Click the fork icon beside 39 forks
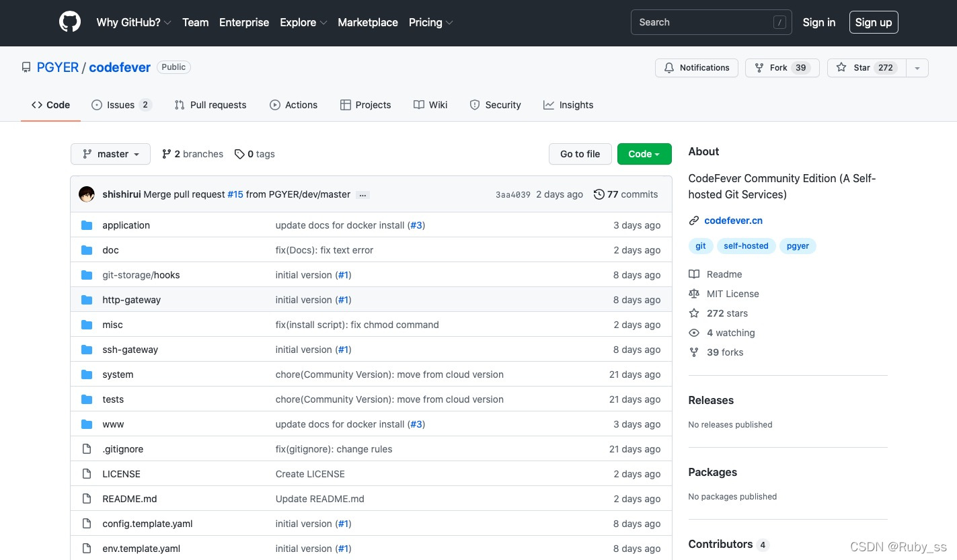 [x=694, y=352]
